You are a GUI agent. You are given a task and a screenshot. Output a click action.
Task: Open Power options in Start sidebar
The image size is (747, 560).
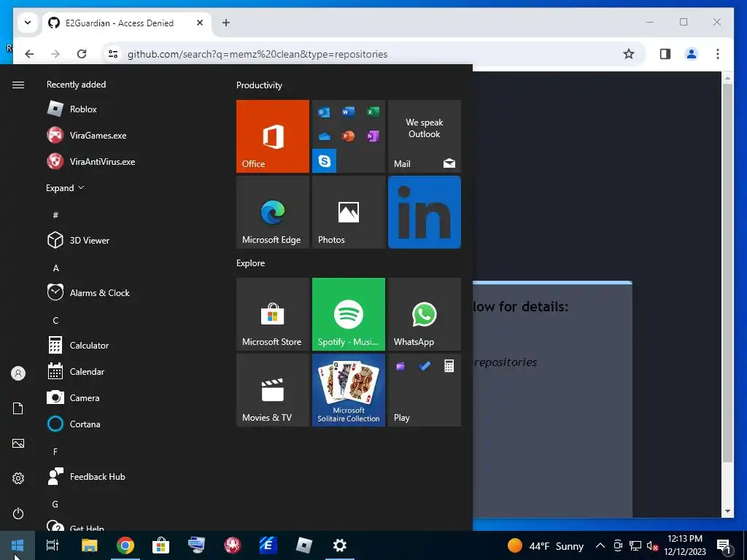point(18,513)
